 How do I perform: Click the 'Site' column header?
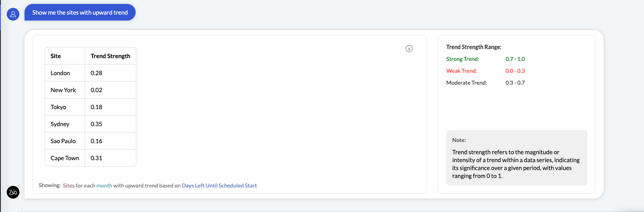[x=56, y=56]
